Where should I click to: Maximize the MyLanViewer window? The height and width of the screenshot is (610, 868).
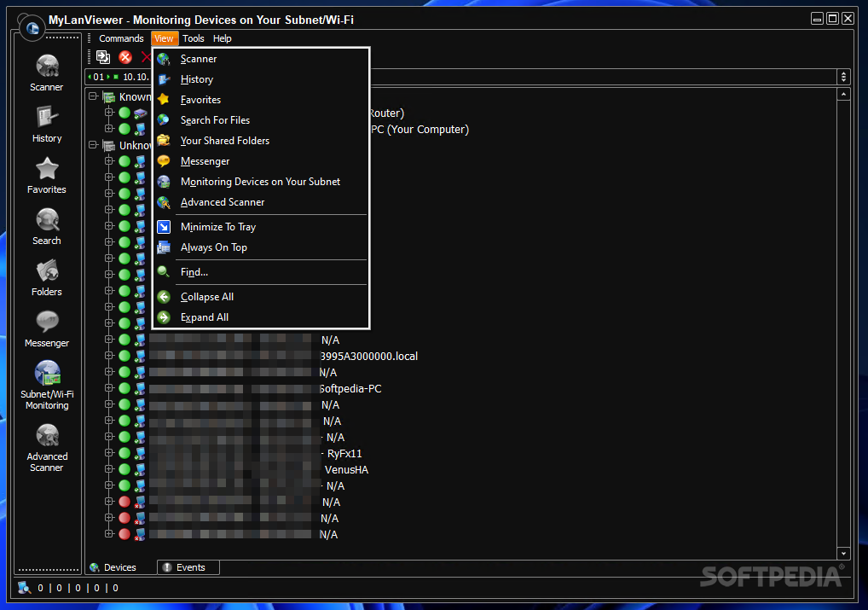point(832,19)
